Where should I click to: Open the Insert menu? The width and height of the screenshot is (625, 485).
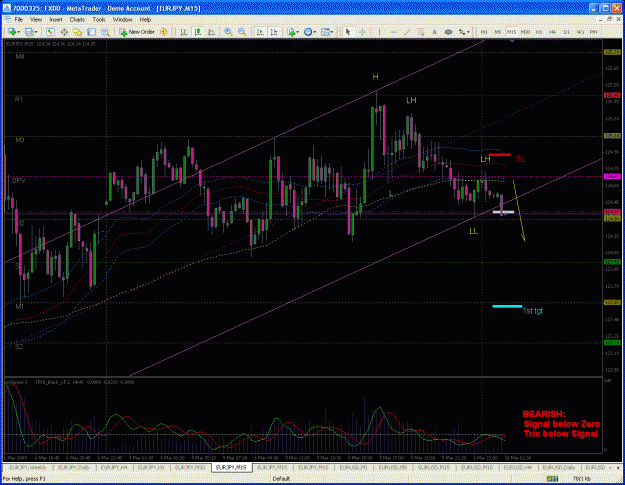(x=56, y=20)
